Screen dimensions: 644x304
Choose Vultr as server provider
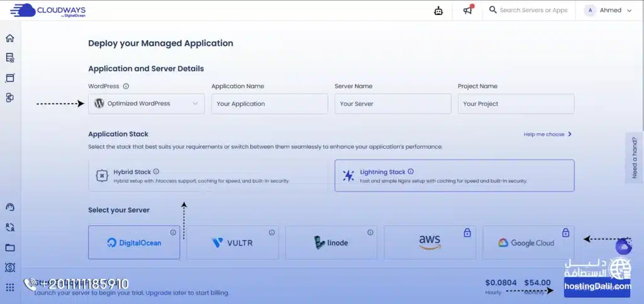point(232,242)
